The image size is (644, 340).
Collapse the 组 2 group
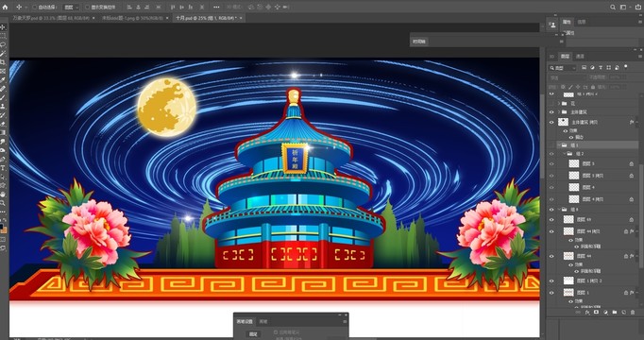click(x=565, y=154)
